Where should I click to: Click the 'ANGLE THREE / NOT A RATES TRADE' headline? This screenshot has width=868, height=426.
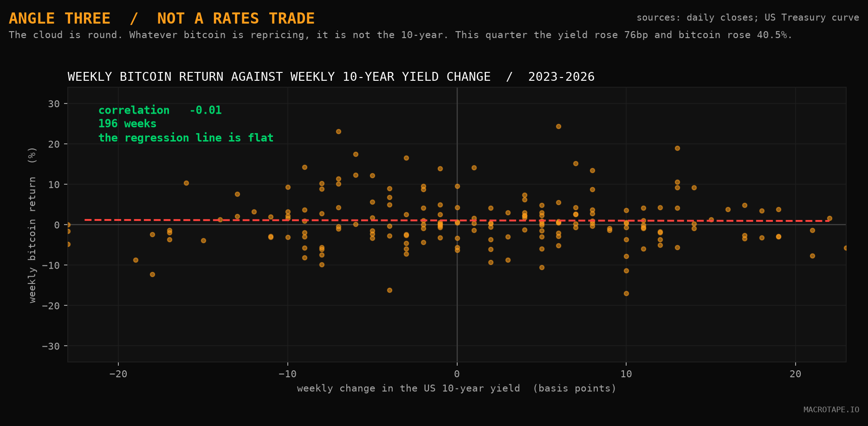(x=162, y=19)
